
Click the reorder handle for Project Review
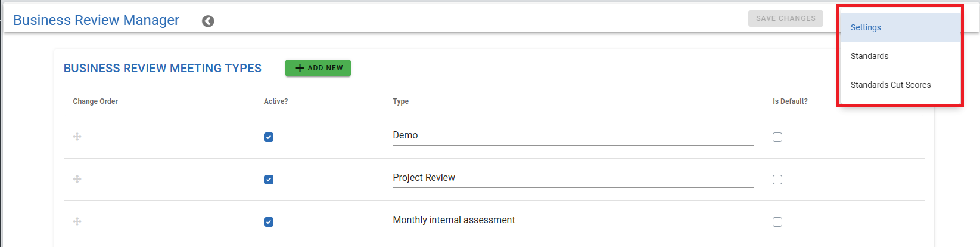click(x=77, y=180)
